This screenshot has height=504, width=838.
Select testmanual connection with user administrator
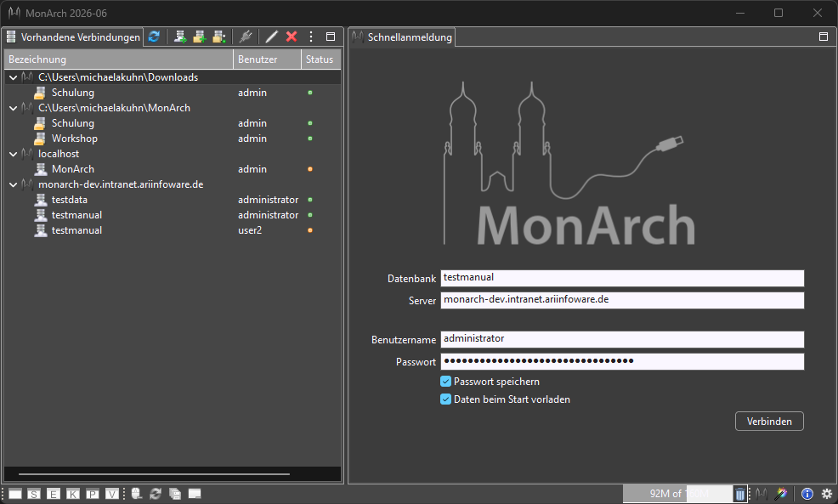coord(76,215)
